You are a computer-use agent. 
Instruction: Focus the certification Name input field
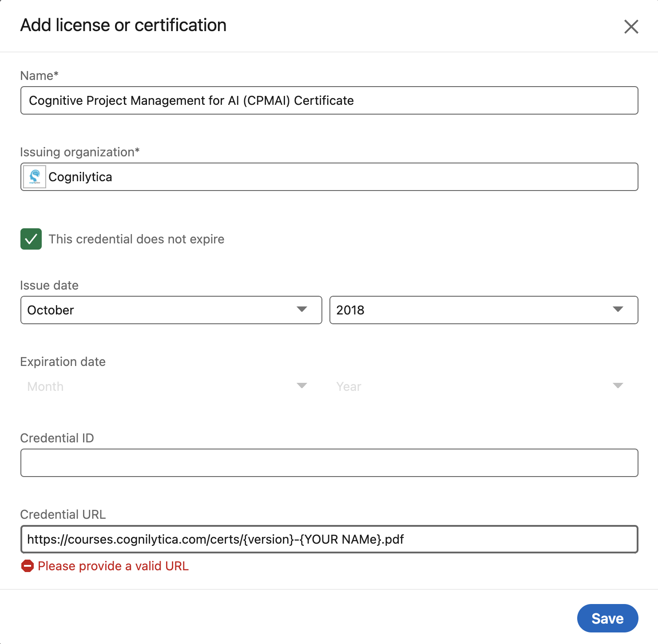click(329, 100)
